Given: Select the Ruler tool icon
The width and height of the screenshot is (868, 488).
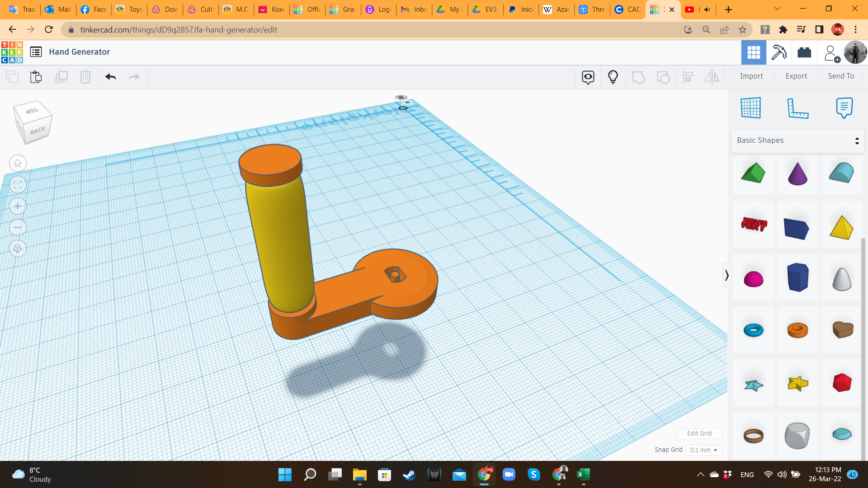Looking at the screenshot, I should pyautogui.click(x=798, y=108).
